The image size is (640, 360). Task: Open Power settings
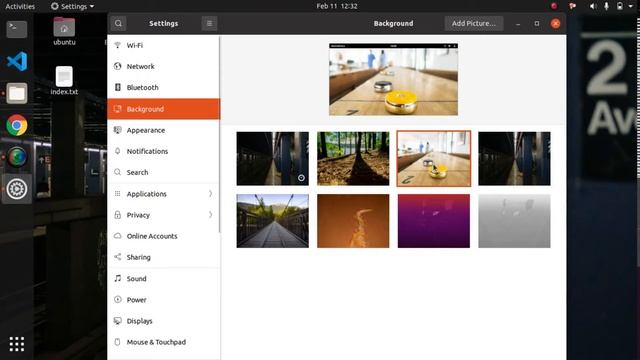point(164,300)
